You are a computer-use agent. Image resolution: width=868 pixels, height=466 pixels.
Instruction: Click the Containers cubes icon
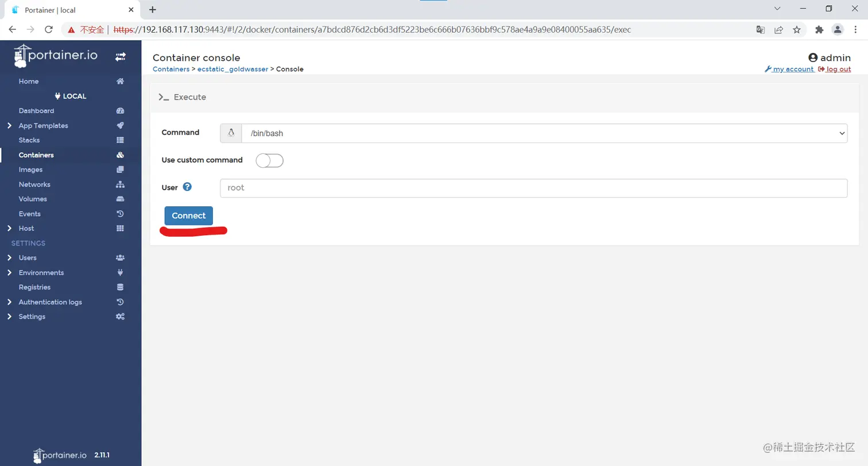(x=120, y=155)
